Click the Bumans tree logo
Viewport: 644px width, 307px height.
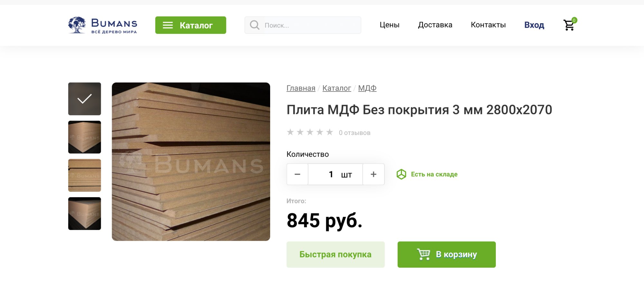(77, 25)
